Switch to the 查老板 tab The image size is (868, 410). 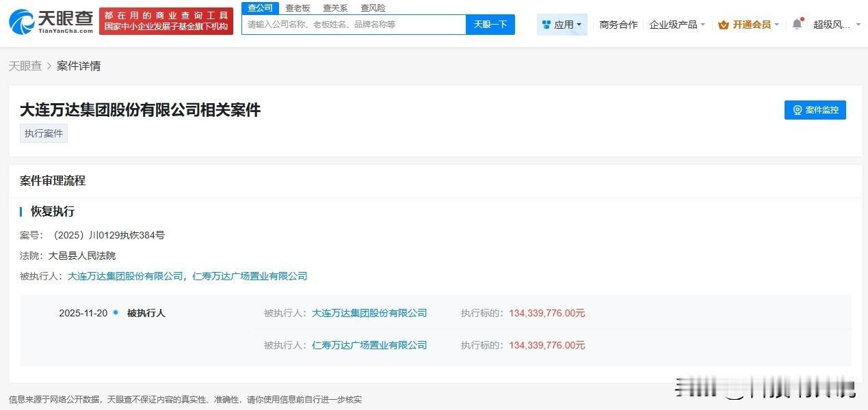pos(298,8)
